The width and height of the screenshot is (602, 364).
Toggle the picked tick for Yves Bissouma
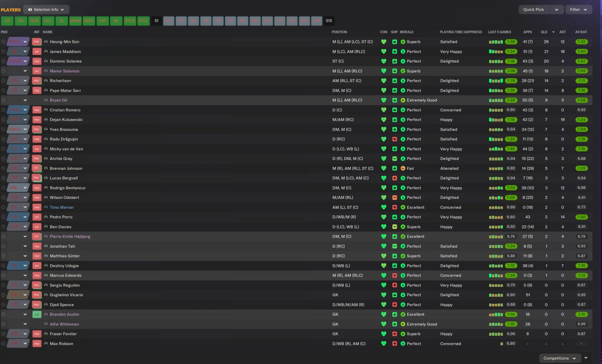click(x=3, y=129)
